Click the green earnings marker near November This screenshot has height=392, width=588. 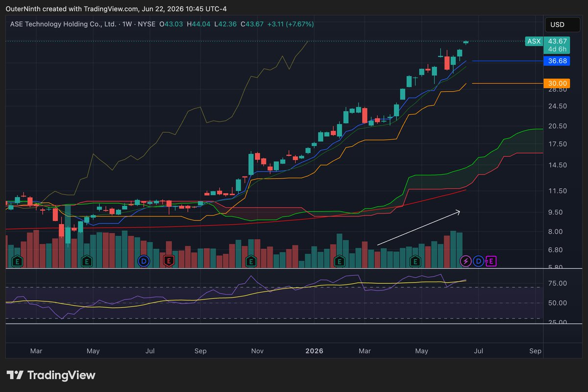click(251, 261)
